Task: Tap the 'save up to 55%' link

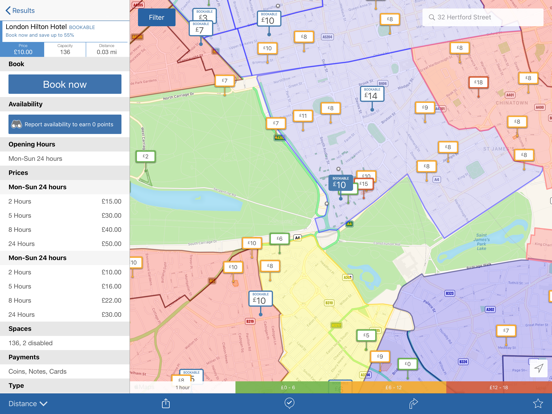Action: click(x=40, y=35)
